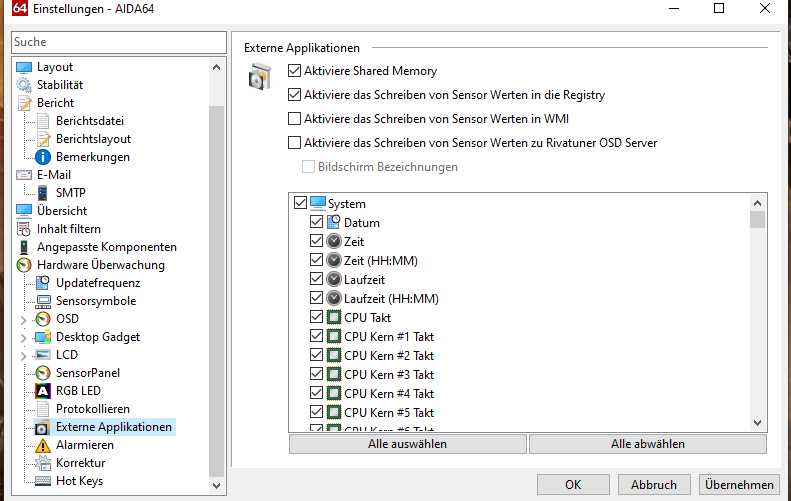Uncheck CPU Kern #3 Takt checkbox
Image resolution: width=791 pixels, height=501 pixels.
point(316,374)
